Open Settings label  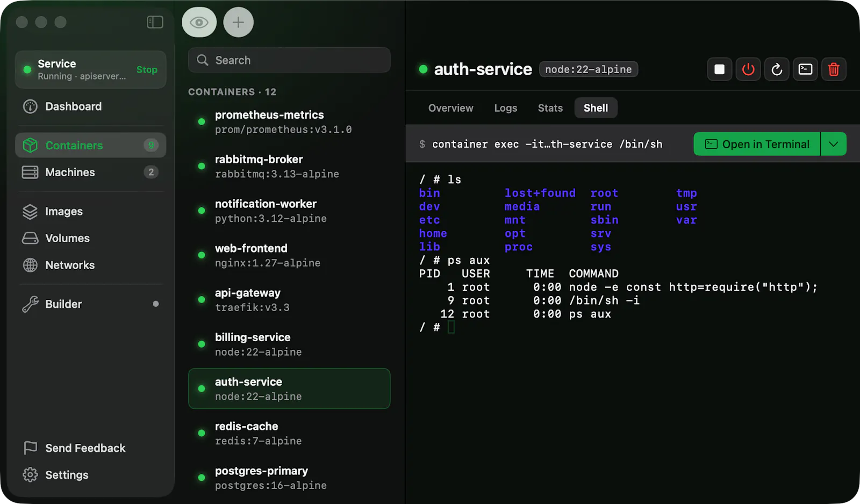coord(67,475)
